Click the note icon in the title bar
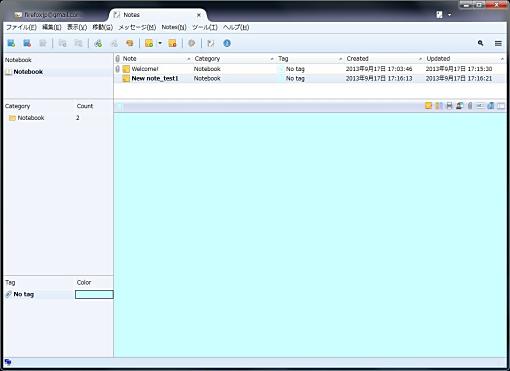 click(440, 14)
